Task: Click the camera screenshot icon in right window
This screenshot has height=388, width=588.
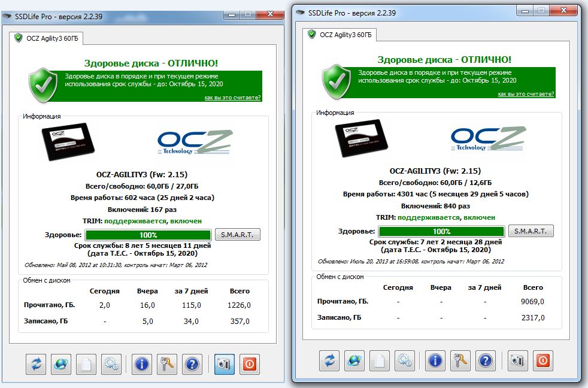Action: click(517, 360)
